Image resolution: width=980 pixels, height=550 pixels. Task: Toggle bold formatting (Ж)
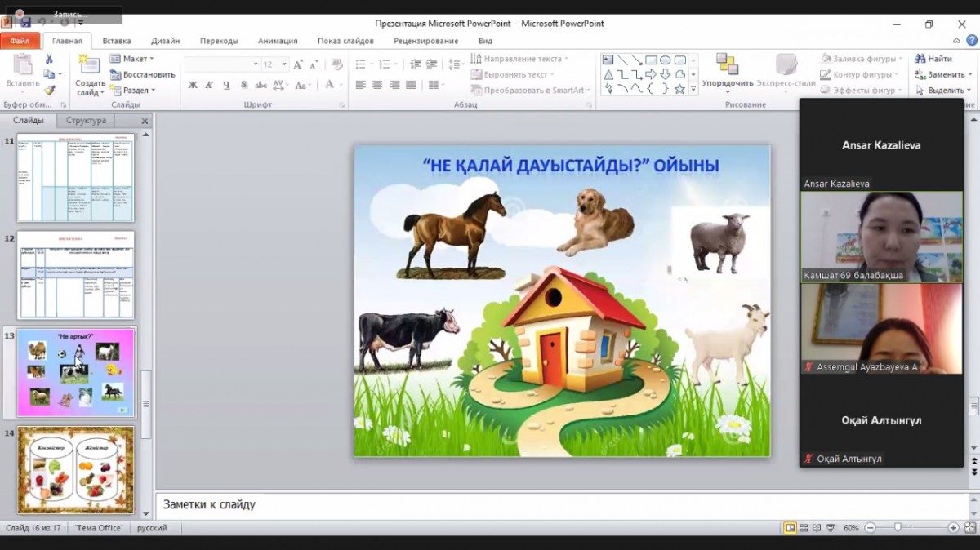point(193,85)
